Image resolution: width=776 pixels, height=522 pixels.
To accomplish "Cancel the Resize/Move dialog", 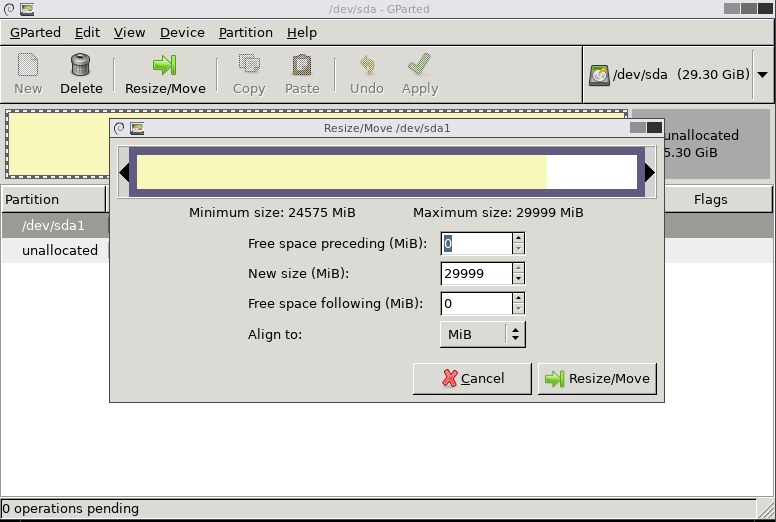I will [472, 379].
